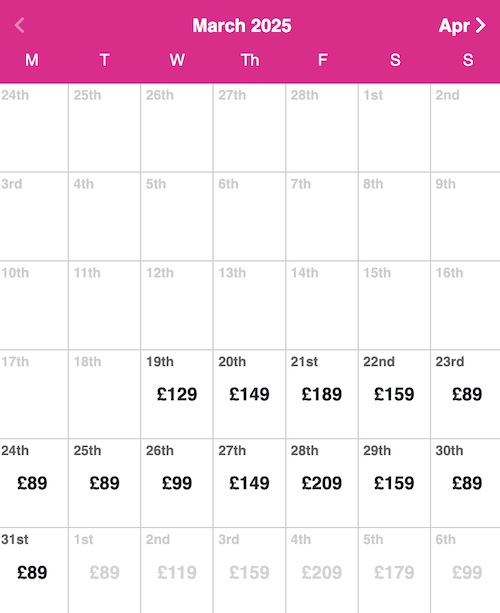
Task: Advance to Apr using the right chevron
Action: click(x=481, y=26)
